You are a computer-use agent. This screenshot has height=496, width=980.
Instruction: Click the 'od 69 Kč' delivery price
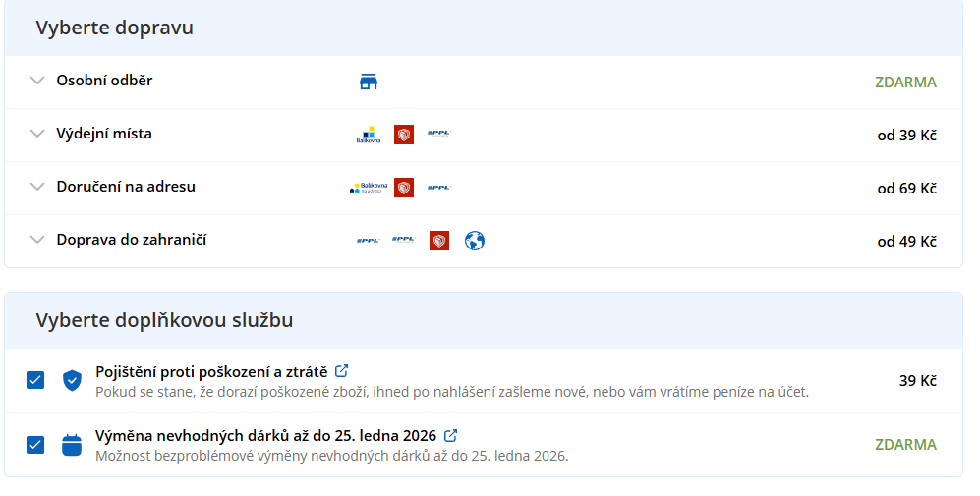pyautogui.click(x=906, y=188)
